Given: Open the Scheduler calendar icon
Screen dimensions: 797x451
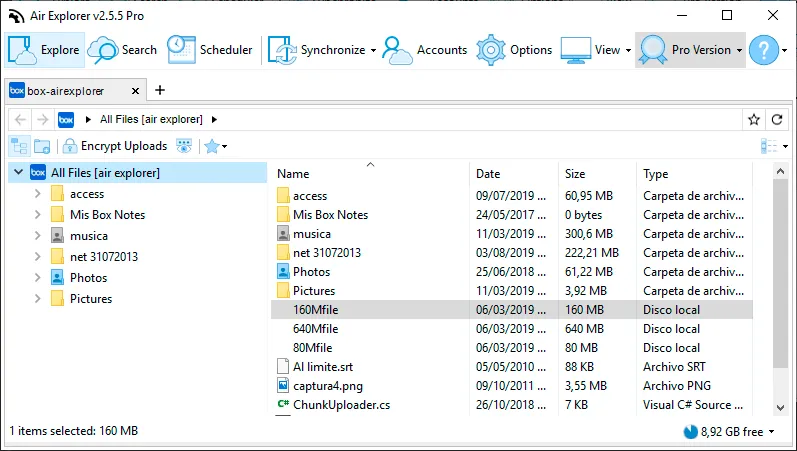Looking at the screenshot, I should pos(181,50).
